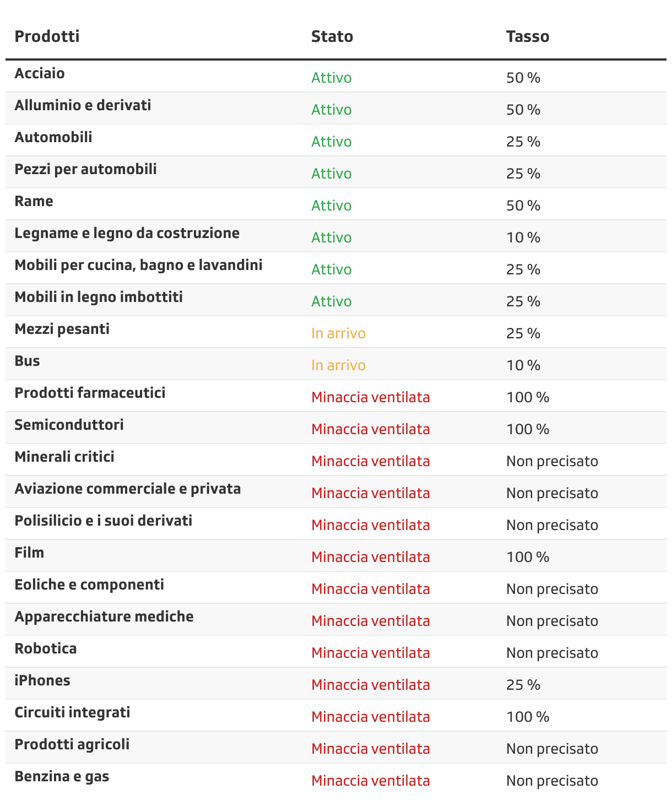This screenshot has width=672, height=800.
Task: Click the 25 % rate for iPhones
Action: (x=523, y=685)
